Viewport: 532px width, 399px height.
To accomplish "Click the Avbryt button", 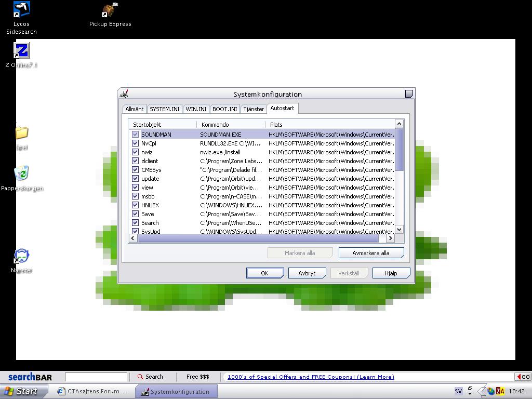I will click(x=307, y=273).
